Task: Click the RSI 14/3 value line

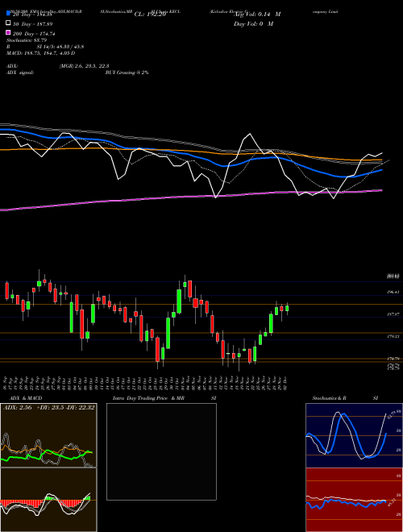Action: 45,47
